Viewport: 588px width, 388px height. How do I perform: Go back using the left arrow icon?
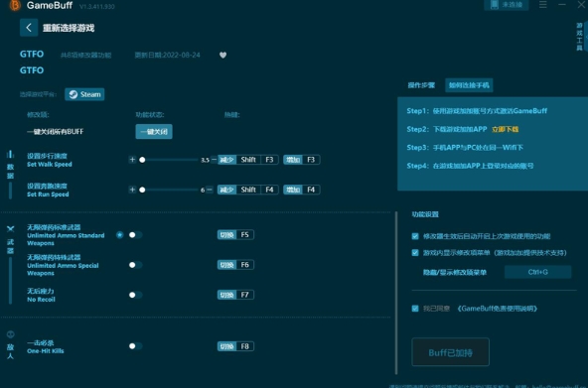pos(29,28)
